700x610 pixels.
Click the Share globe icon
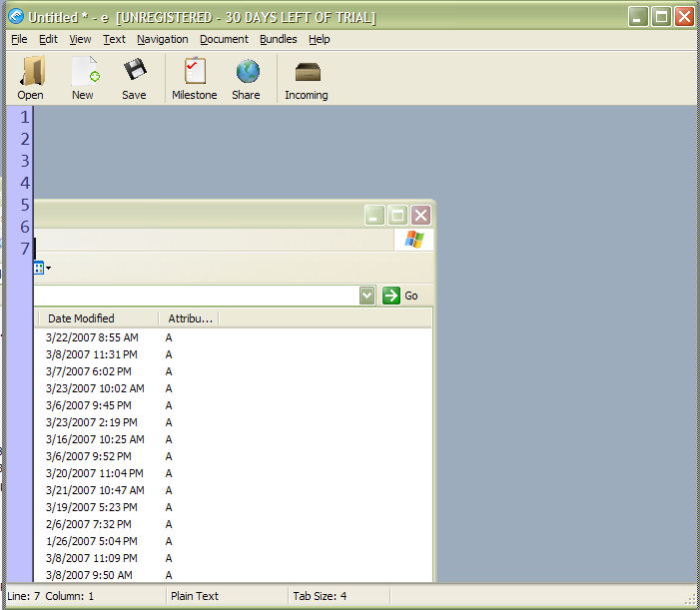click(248, 71)
